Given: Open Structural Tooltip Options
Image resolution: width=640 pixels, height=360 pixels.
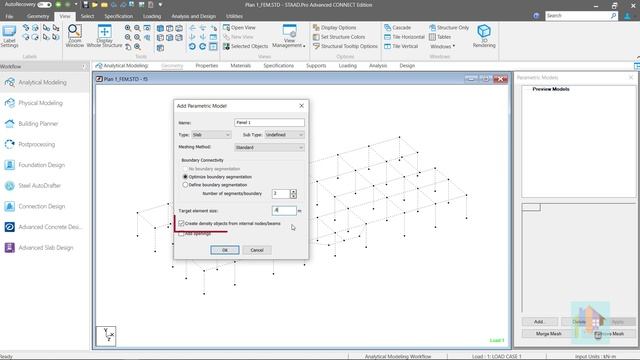Looking at the screenshot, I should pos(345,46).
